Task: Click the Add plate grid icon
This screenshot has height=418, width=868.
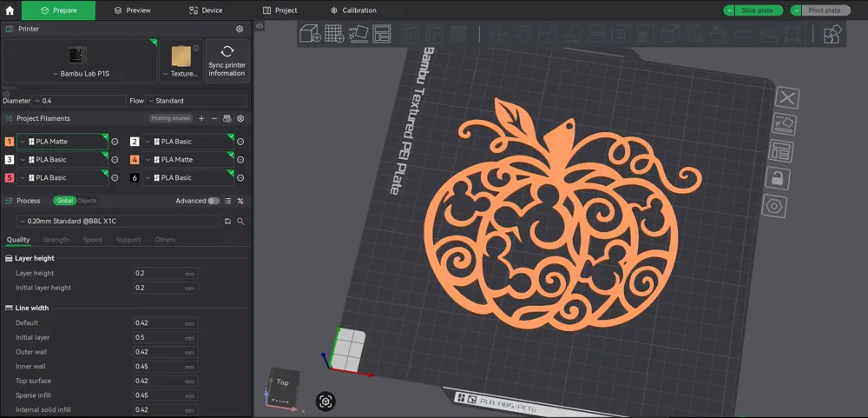Action: coord(334,33)
